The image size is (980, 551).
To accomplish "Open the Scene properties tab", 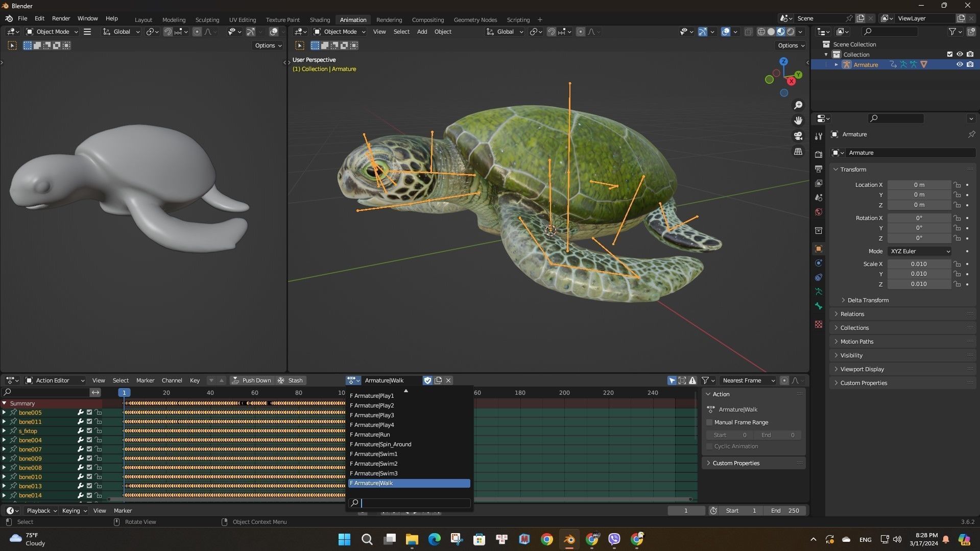I will click(x=819, y=197).
